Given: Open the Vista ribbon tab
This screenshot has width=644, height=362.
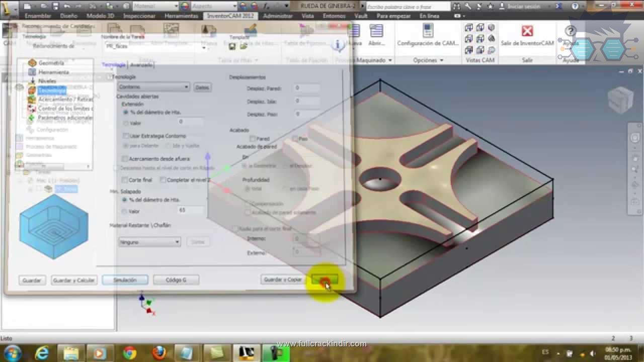Looking at the screenshot, I should pyautogui.click(x=308, y=16).
